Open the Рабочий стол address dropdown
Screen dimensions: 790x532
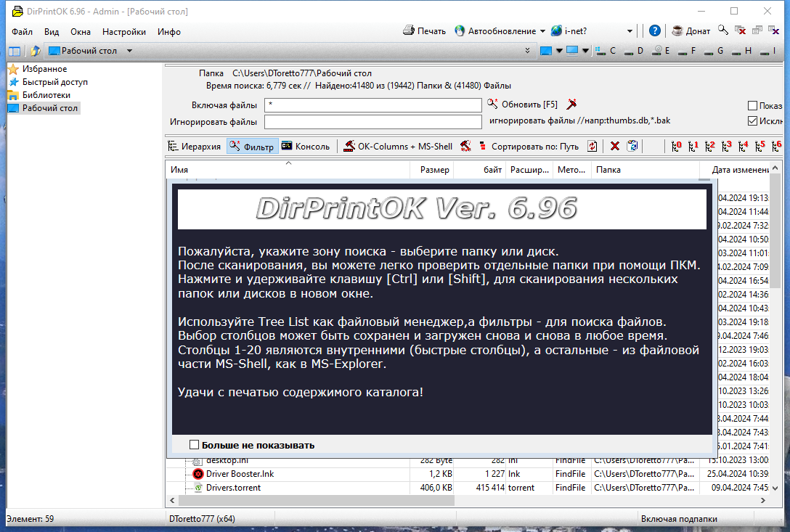coord(129,51)
